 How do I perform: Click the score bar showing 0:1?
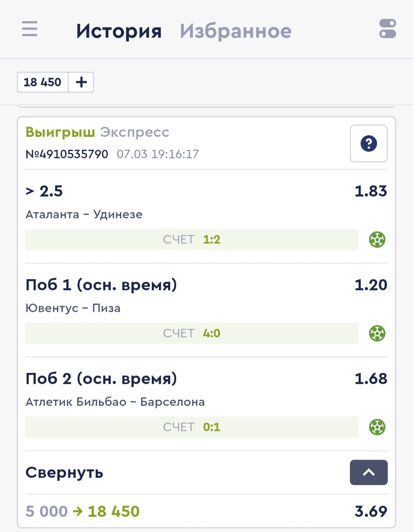point(192,427)
